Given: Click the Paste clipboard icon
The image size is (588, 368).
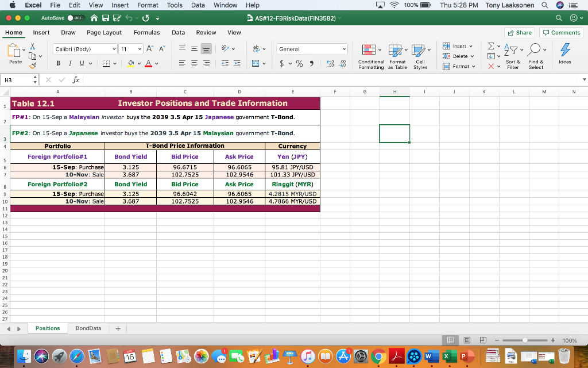Looking at the screenshot, I should 16,51.
